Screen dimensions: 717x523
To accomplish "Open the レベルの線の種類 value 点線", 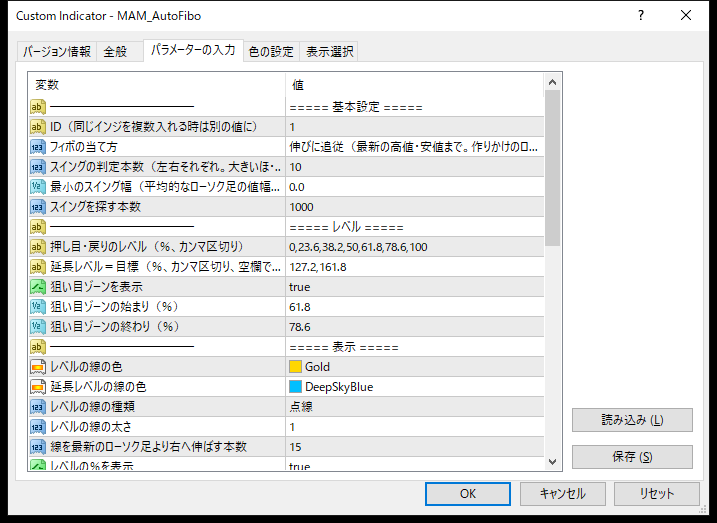I will pyautogui.click(x=415, y=407).
